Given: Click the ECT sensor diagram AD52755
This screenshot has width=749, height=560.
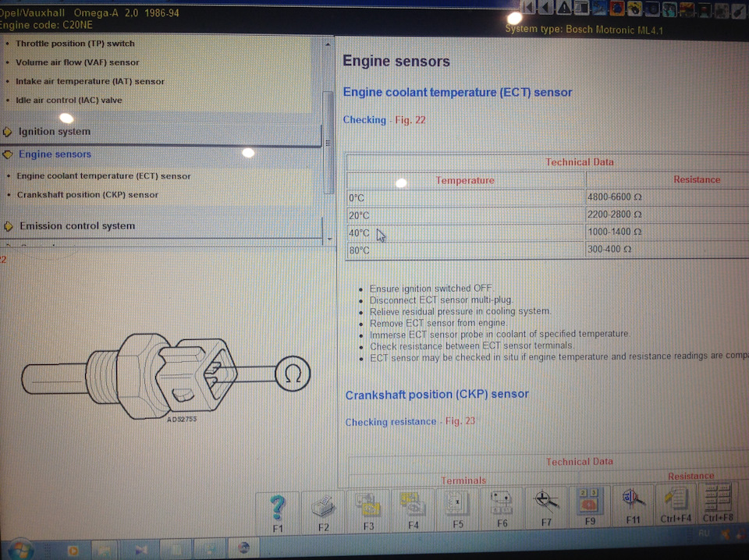Looking at the screenshot, I should pyautogui.click(x=165, y=376).
